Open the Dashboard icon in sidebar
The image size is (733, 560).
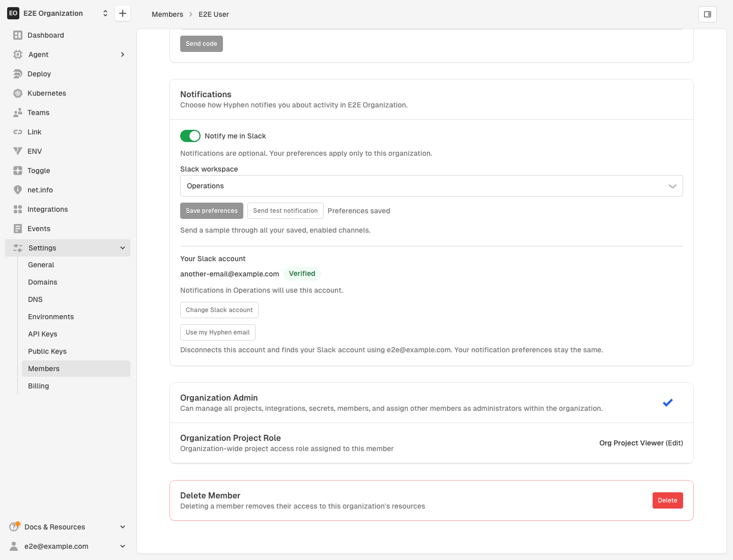pyautogui.click(x=18, y=35)
